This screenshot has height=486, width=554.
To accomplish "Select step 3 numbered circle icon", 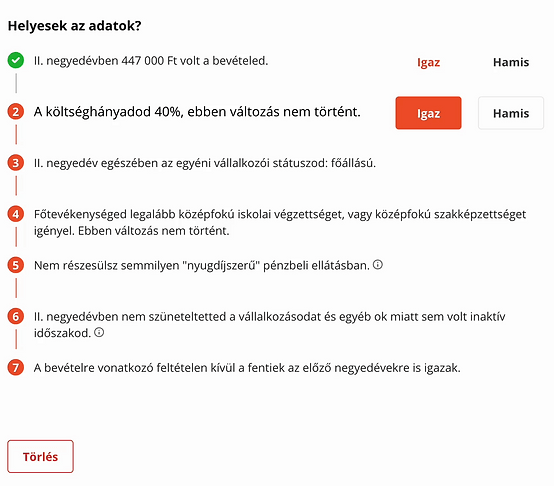I will coord(16,163).
